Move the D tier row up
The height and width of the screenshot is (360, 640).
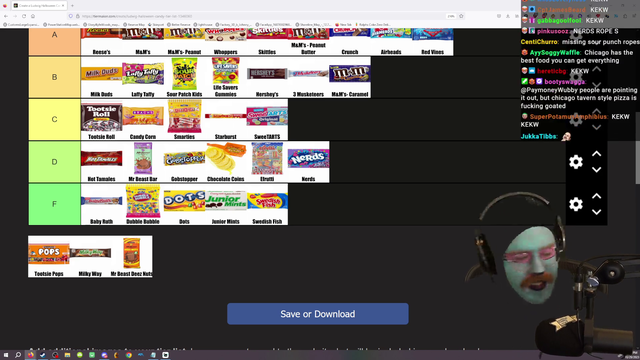tap(596, 154)
